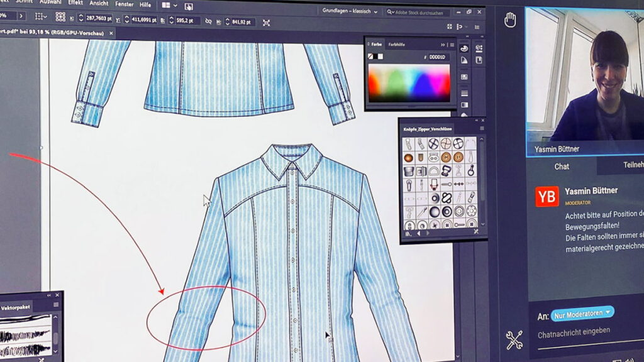Load previous symbol library arrow
This screenshot has height=362, width=644.
418,233
